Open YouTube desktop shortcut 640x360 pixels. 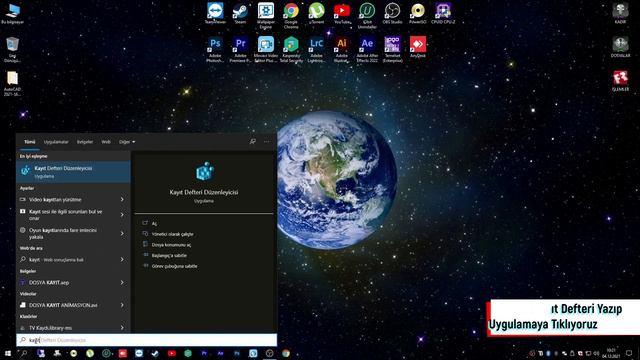coord(342,13)
